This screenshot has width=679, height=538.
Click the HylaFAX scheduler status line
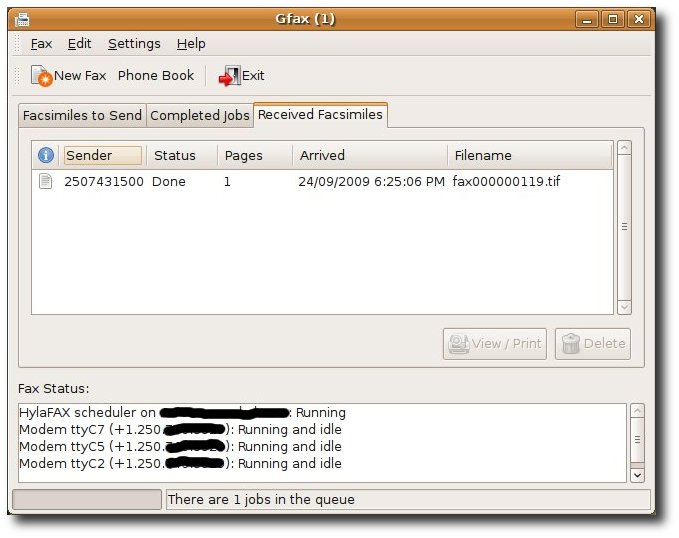point(182,412)
